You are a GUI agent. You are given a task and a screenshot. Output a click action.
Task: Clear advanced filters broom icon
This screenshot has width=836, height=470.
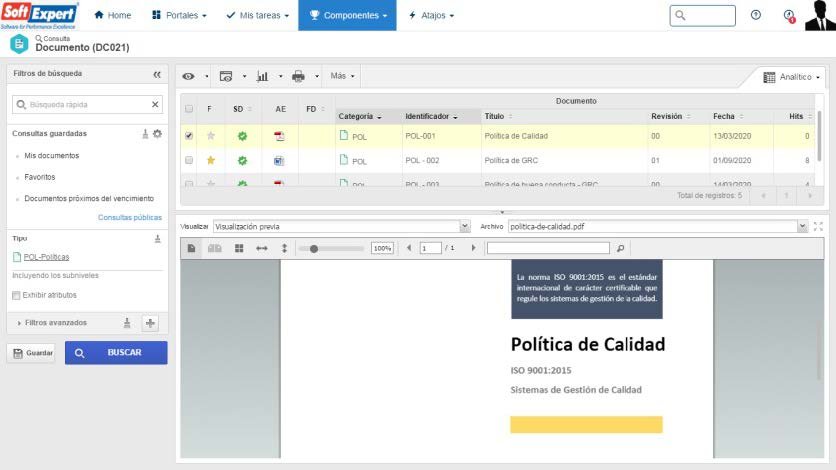(127, 322)
